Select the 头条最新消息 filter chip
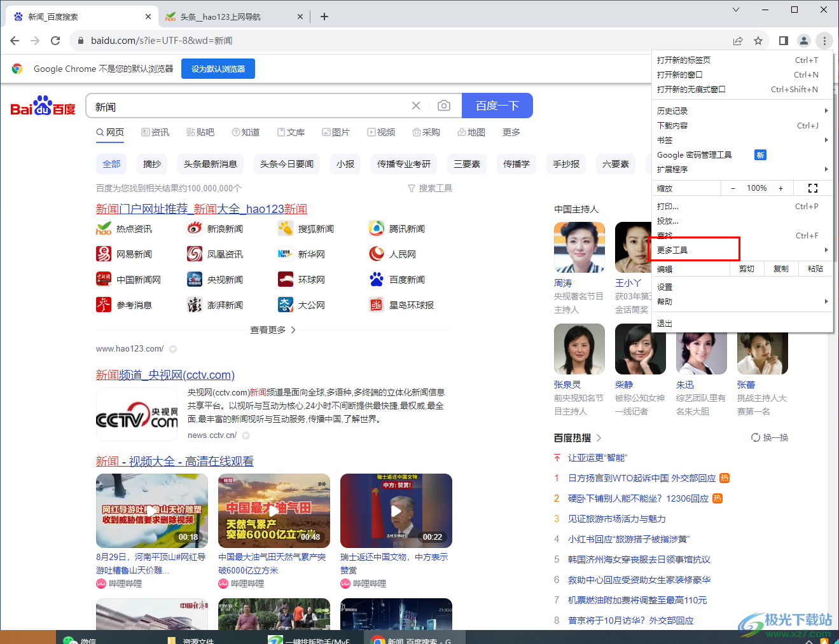The width and height of the screenshot is (839, 644). 211,164
